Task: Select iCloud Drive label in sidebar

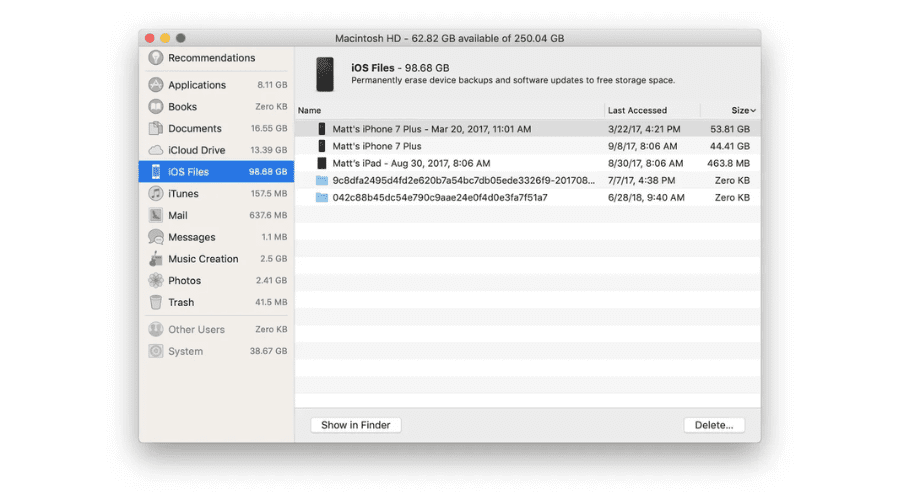Action: [196, 150]
